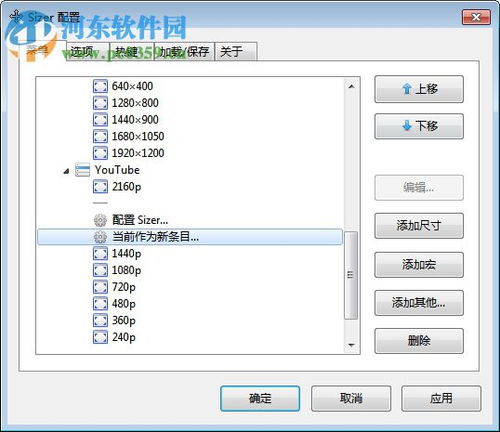The width and height of the screenshot is (500, 432).
Task: Click the 添加其他... button
Action: (419, 303)
